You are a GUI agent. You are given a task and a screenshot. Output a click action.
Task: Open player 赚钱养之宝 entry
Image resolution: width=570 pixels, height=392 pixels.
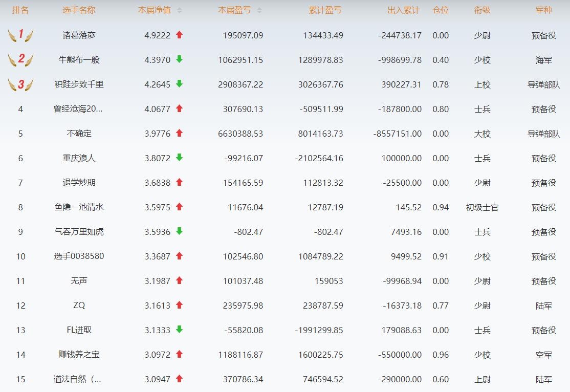(x=79, y=355)
